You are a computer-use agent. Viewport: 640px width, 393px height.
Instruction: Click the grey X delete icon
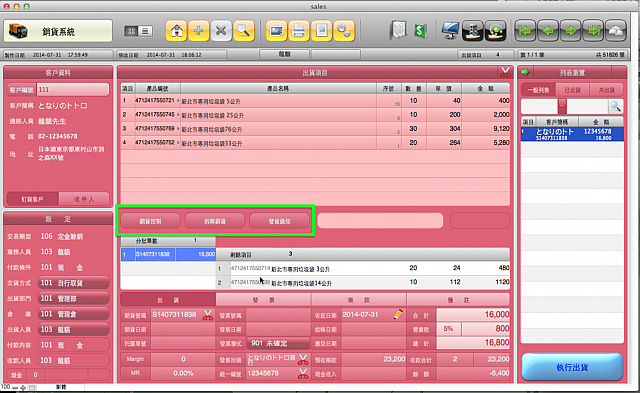tap(221, 31)
